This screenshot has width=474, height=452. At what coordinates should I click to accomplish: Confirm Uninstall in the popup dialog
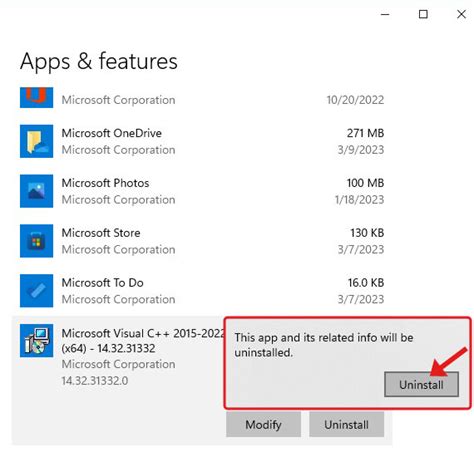421,384
